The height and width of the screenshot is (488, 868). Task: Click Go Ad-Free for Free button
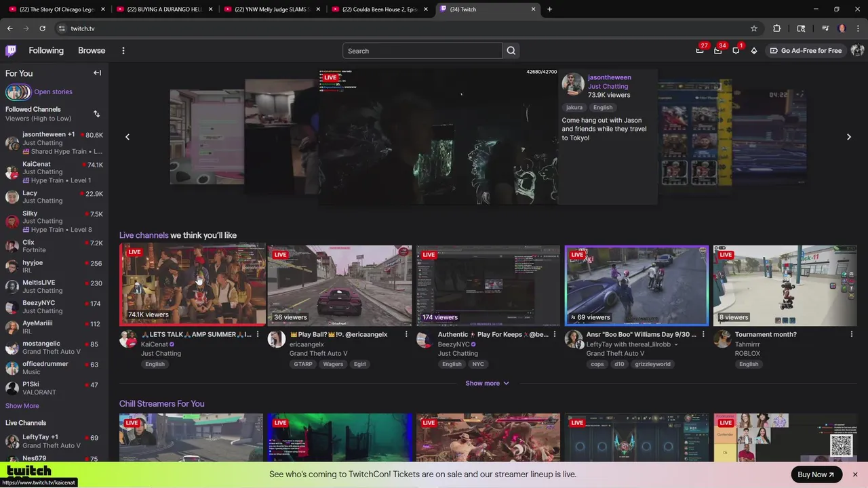point(806,51)
